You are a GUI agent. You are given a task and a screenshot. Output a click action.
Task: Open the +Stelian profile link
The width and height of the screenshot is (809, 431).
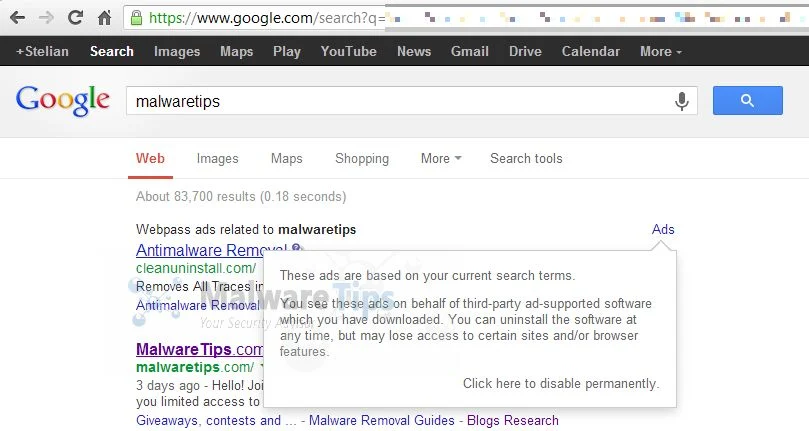[42, 51]
